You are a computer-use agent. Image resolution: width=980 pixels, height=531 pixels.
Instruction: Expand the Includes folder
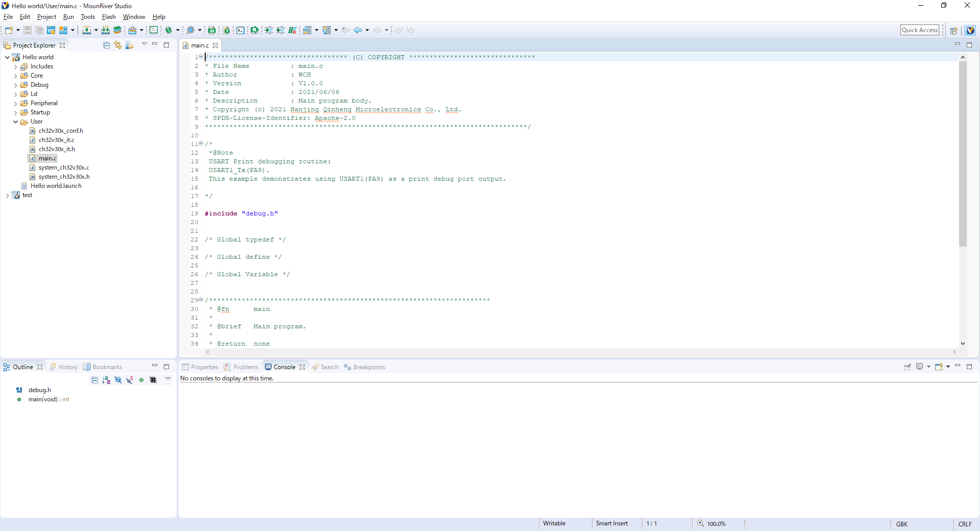15,67
